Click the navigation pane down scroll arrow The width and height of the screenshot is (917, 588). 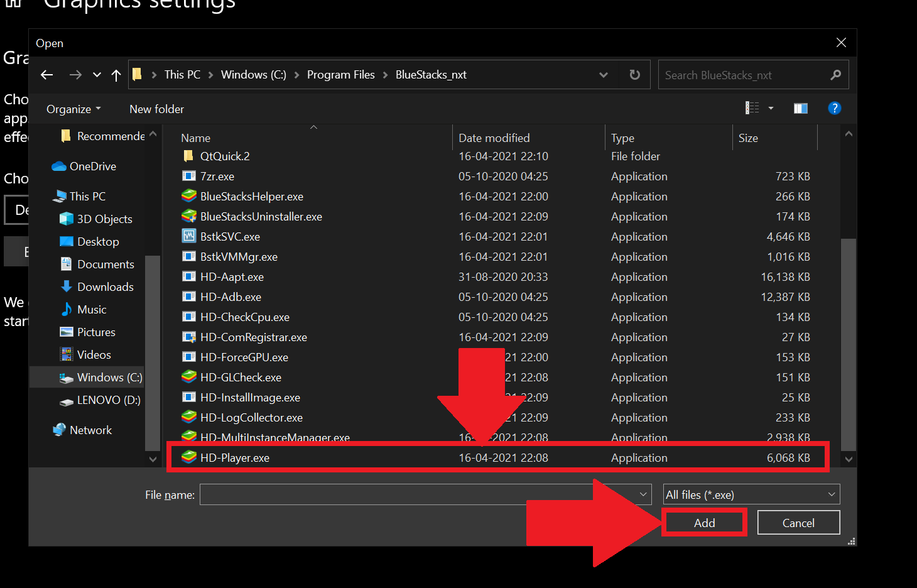(153, 459)
